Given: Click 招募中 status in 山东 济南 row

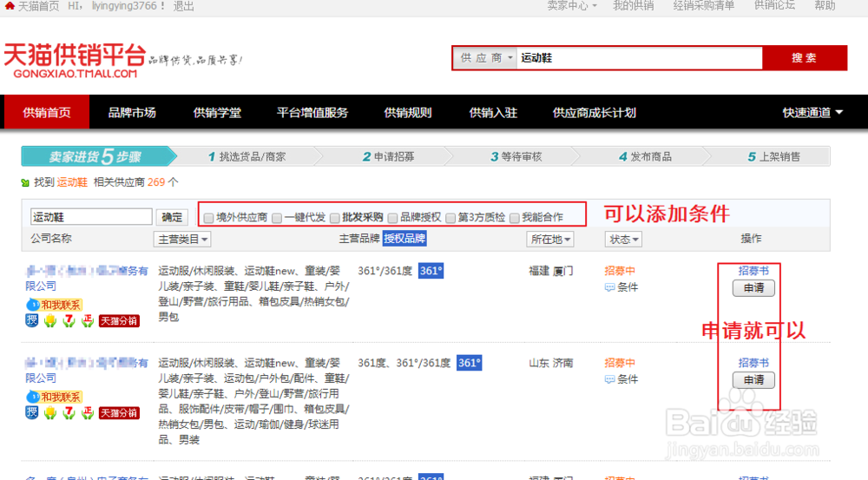Looking at the screenshot, I should 620,363.
